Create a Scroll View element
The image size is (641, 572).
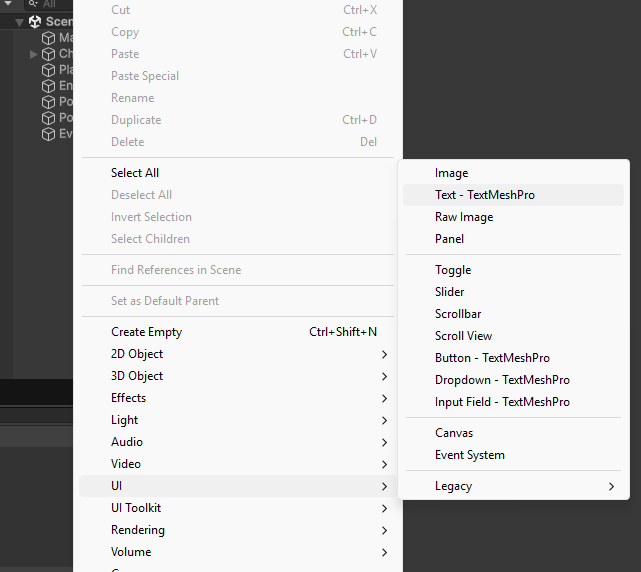(x=513, y=336)
